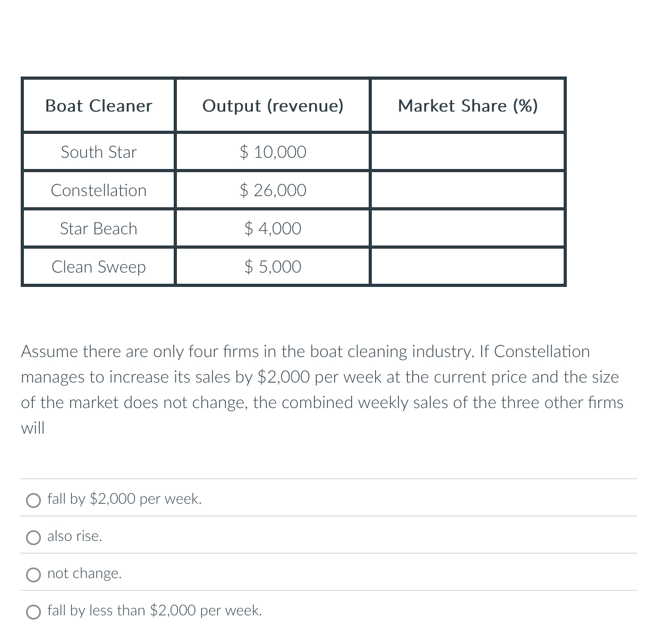The image size is (655, 644).
Task: Select the radio button for "fall by less than $2,000 per week"
Action: pos(33,612)
